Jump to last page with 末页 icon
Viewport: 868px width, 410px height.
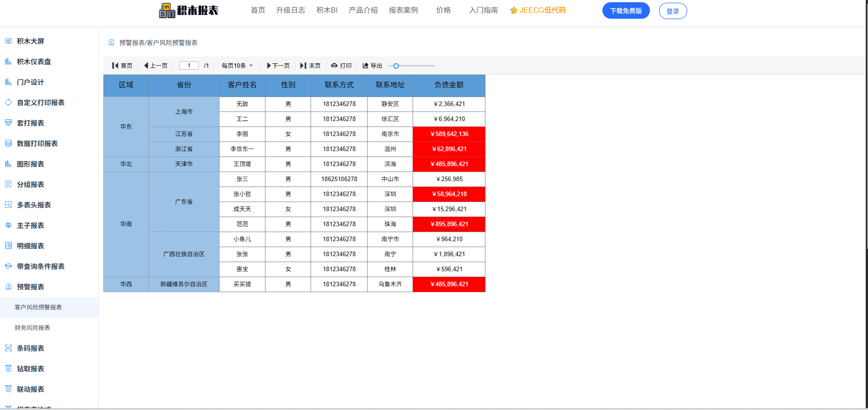pyautogui.click(x=303, y=66)
